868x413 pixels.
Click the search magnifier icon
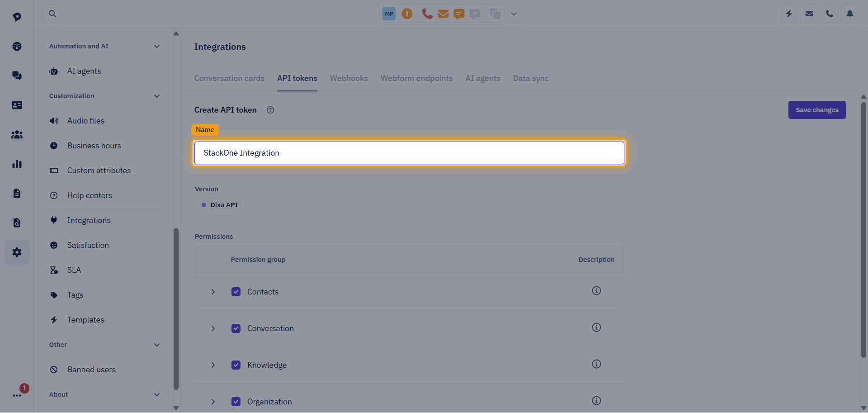click(x=52, y=14)
